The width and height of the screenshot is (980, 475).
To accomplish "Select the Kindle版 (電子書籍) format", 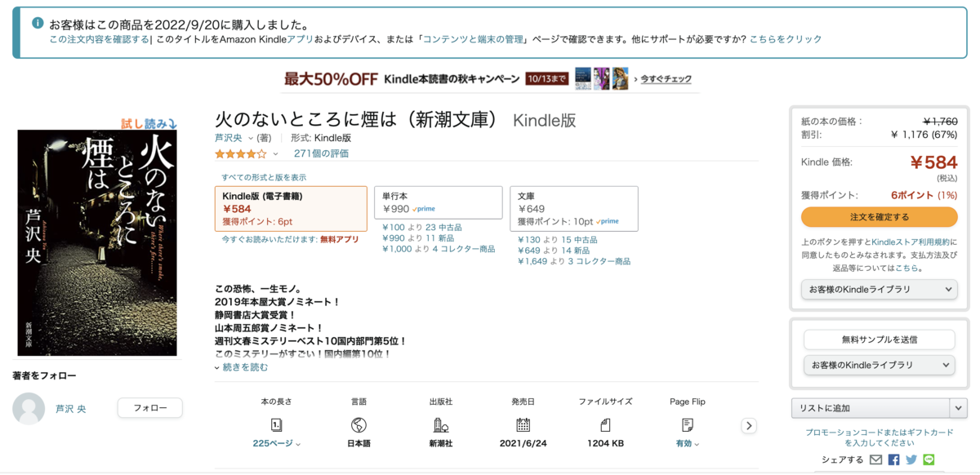I will point(291,209).
